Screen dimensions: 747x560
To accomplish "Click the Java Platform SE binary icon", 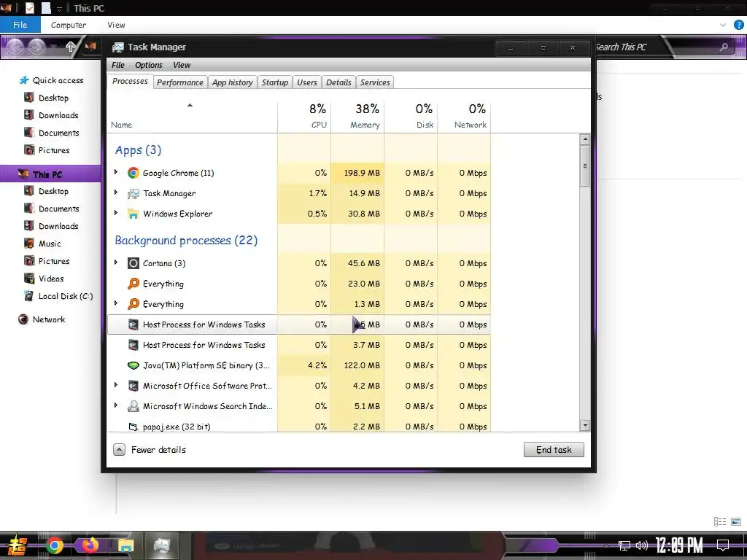I will click(x=133, y=365).
